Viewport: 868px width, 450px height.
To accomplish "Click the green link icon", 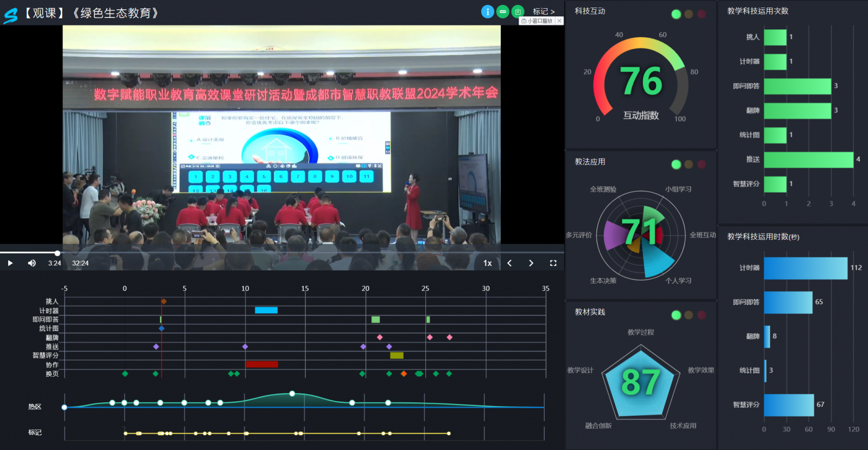I will pos(503,11).
